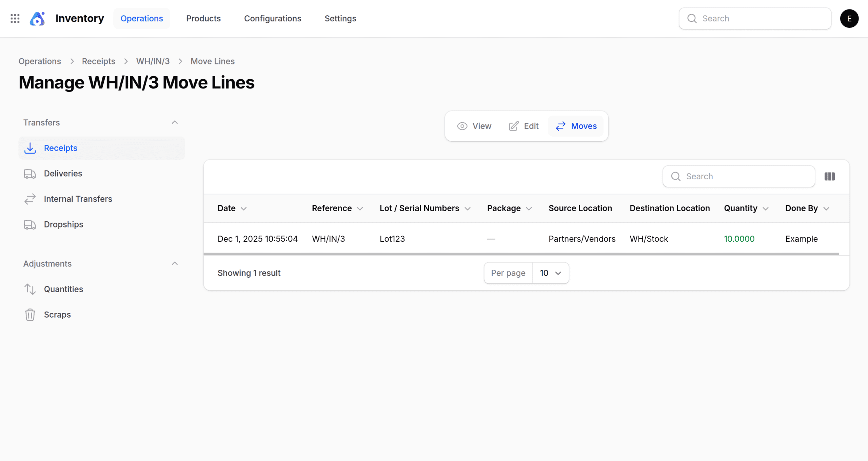The image size is (868, 461).
Task: Click the Quantities arrows icon
Action: click(30, 289)
